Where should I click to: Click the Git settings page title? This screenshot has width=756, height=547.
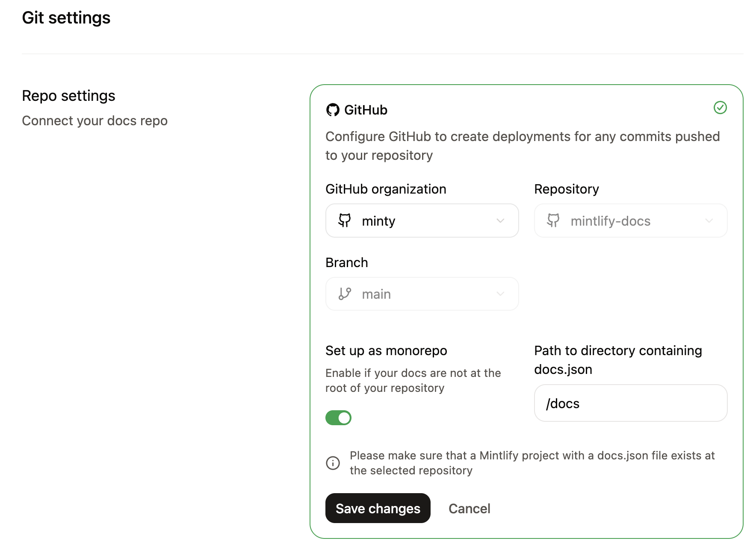coord(66,18)
